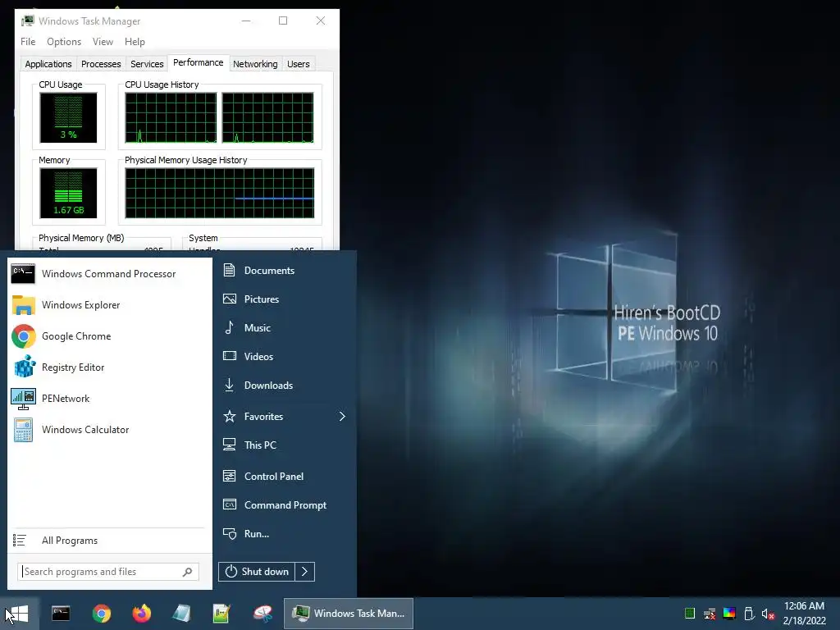Open the scissors snipping taskbar icon
Image resolution: width=840 pixels, height=630 pixels.
click(262, 614)
